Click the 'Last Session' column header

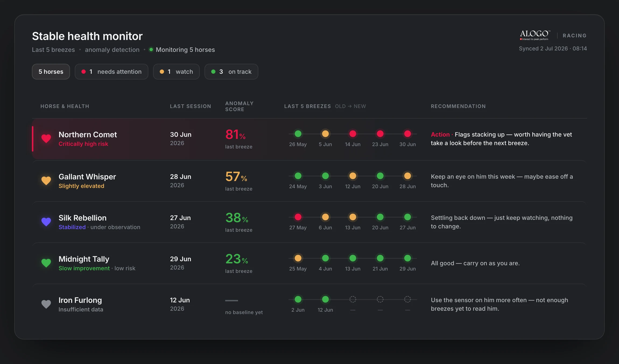coord(191,106)
